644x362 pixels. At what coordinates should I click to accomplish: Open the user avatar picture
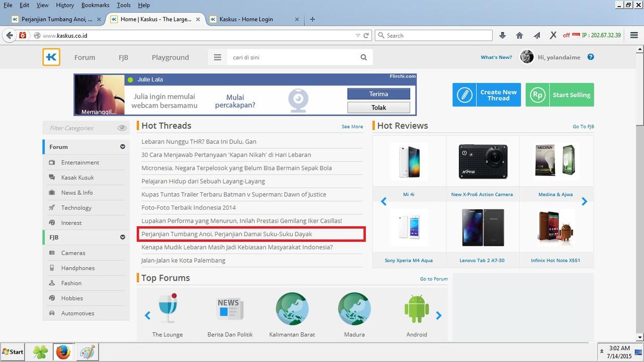527,57
